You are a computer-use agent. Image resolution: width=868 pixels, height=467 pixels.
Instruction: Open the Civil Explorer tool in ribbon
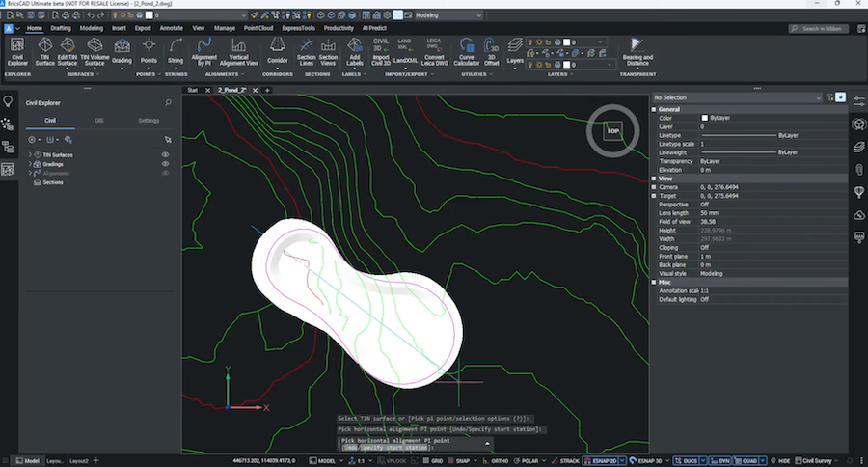17,50
